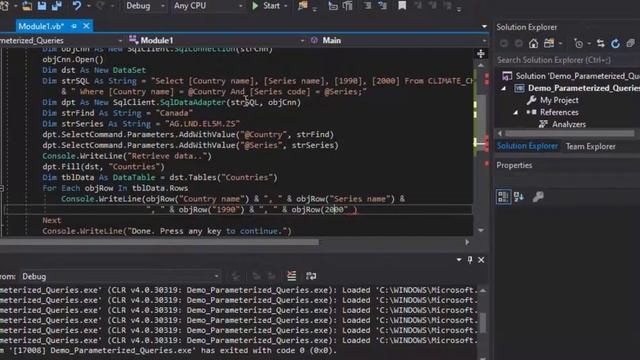Image resolution: width=640 pixels, height=360 pixels.
Task: Select the Analyzers tree item
Action: click(x=562, y=124)
